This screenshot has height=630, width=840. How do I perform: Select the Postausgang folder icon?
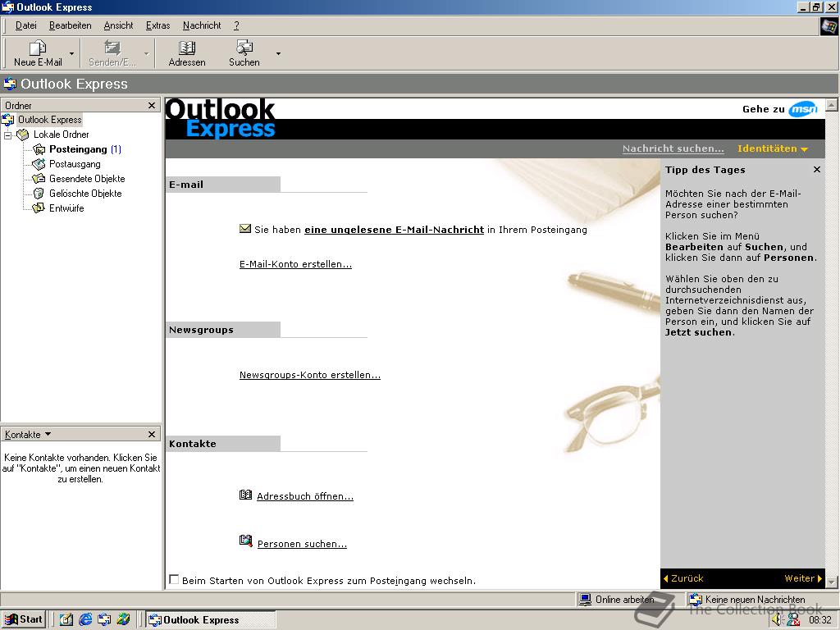coord(39,164)
